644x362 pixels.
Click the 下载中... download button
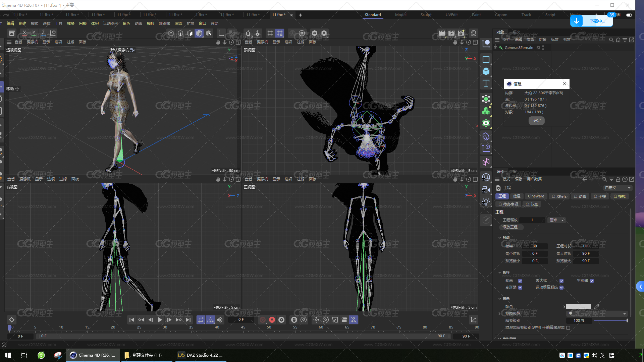591,21
